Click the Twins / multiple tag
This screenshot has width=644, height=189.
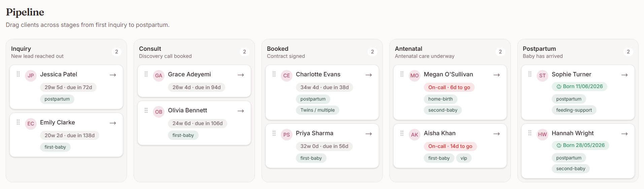click(317, 110)
